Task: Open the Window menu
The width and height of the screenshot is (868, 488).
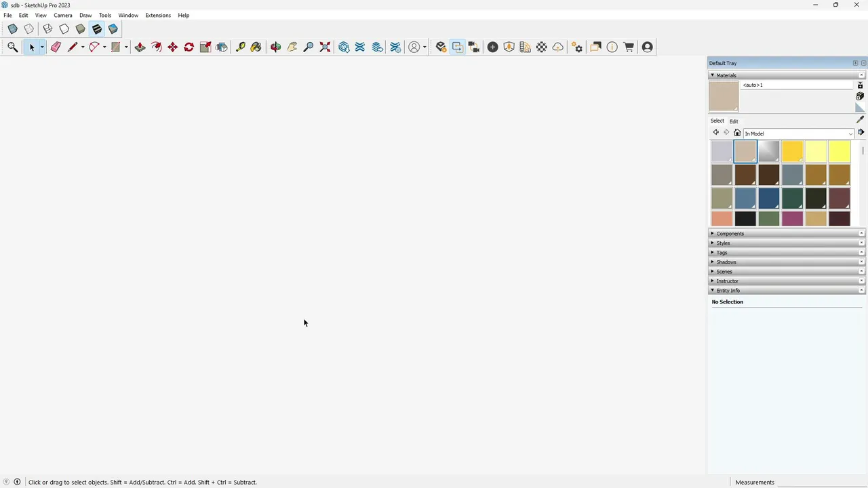Action: [x=128, y=15]
